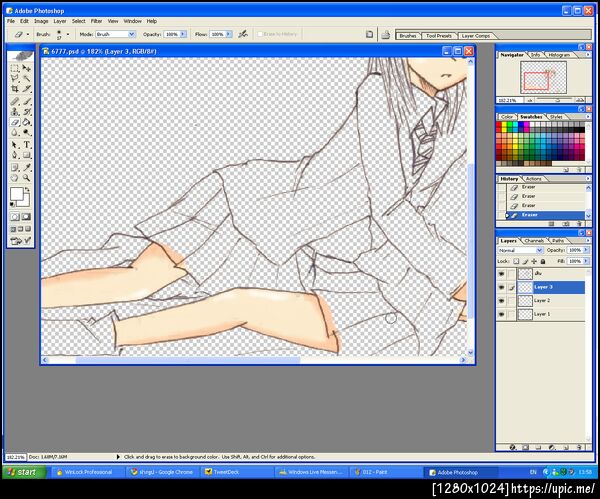Reset default foreground and background colors

[12, 204]
